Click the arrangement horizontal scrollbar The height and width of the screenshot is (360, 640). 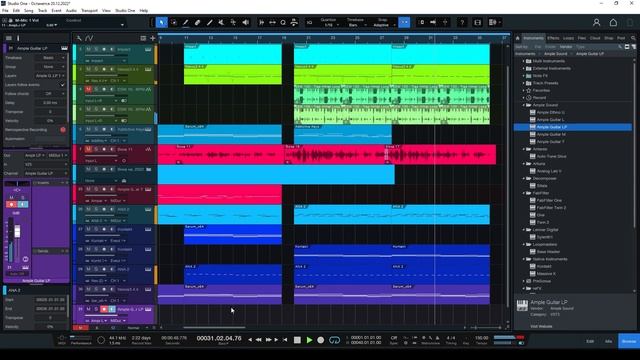click(x=214, y=327)
